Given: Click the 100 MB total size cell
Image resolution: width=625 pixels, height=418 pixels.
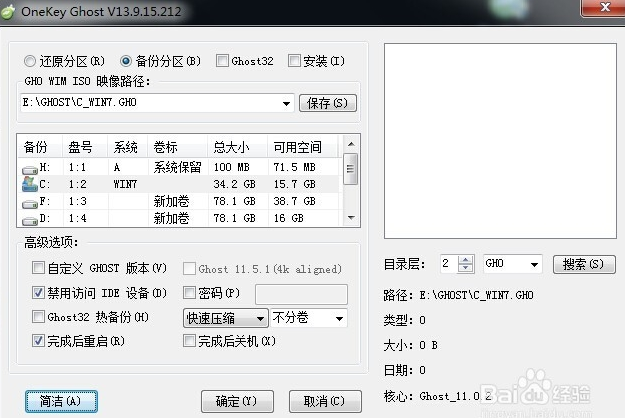Looking at the screenshot, I should [x=232, y=167].
